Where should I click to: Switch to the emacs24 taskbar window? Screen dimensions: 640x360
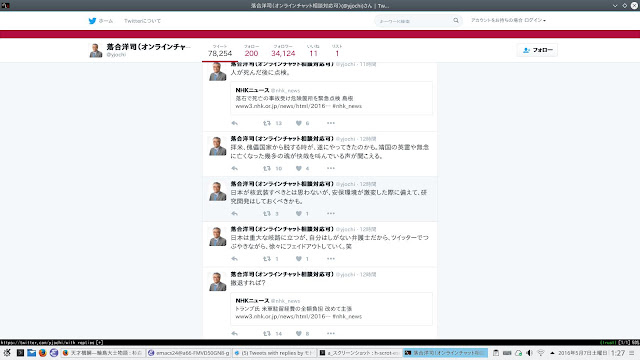click(189, 353)
